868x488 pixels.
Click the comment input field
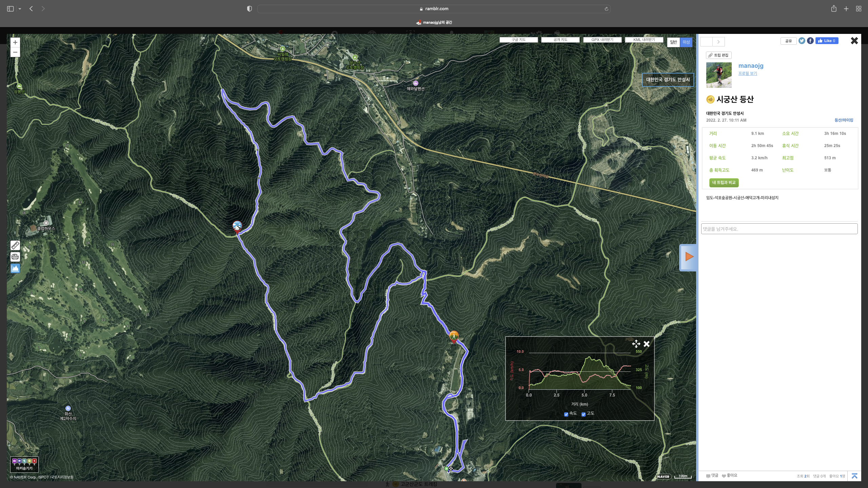(779, 229)
